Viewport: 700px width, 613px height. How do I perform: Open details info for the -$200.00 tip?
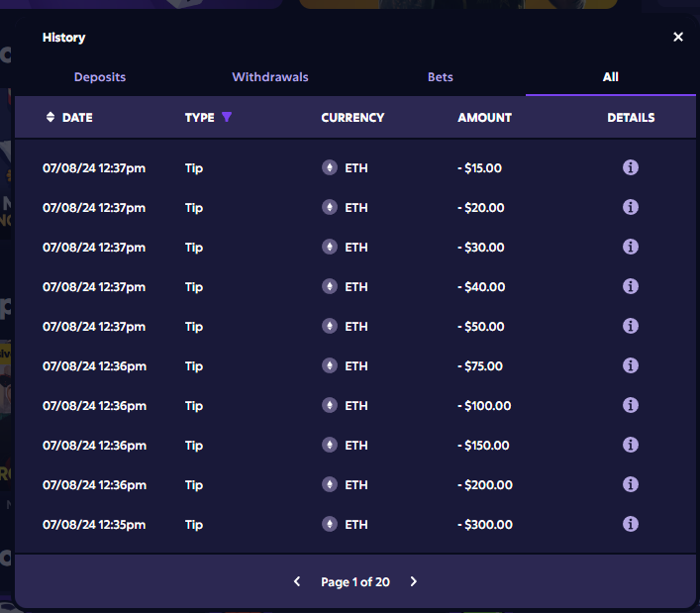(x=631, y=484)
